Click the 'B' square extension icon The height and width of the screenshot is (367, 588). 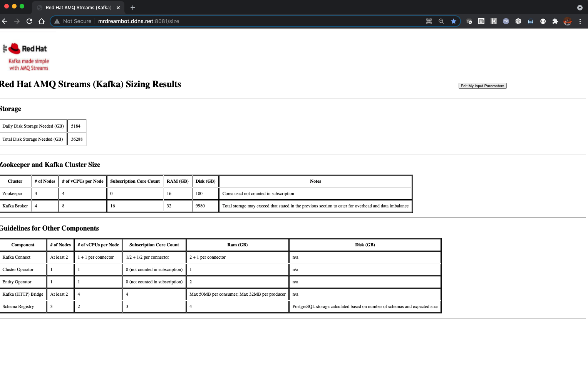click(481, 21)
